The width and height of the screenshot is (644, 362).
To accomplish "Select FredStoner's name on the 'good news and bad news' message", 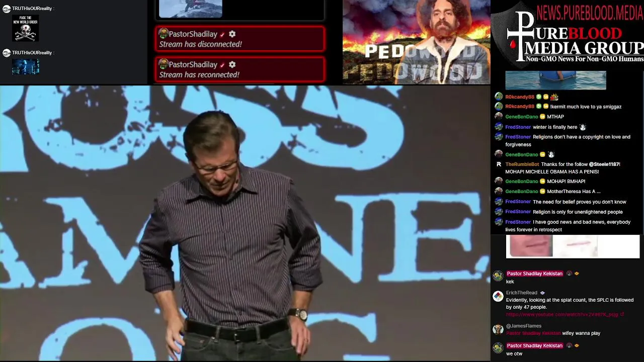I will pyautogui.click(x=518, y=222).
